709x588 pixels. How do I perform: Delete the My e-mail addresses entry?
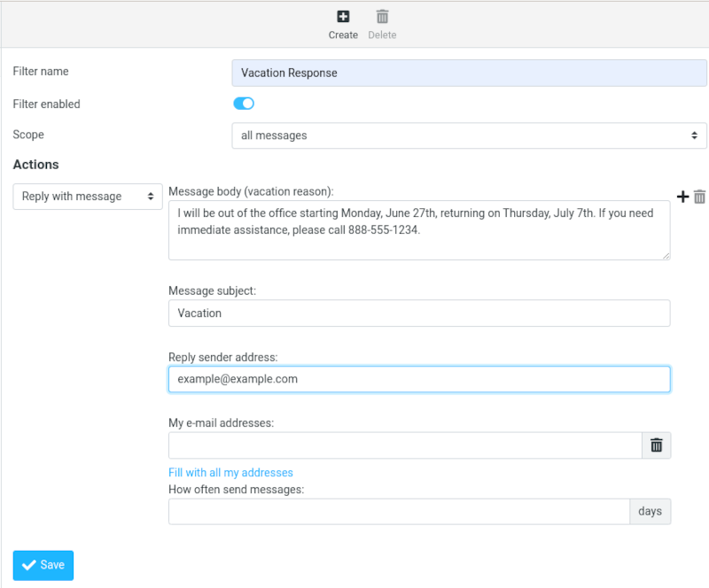(x=657, y=445)
